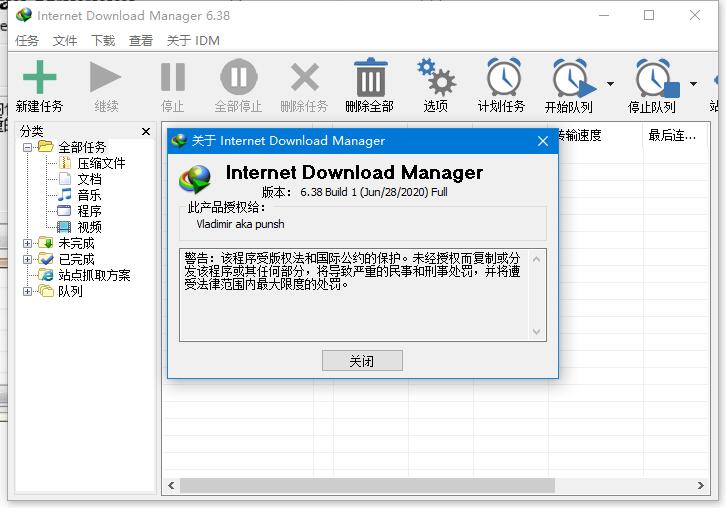The height and width of the screenshot is (508, 726).
Task: Open the 关于 IDM menu
Action: point(193,41)
